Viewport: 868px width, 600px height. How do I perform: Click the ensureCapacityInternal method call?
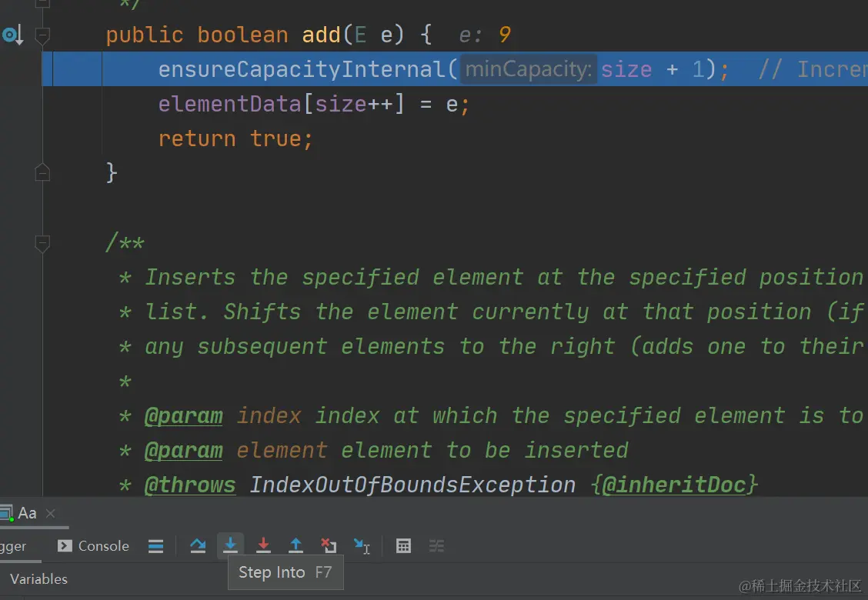pos(302,70)
